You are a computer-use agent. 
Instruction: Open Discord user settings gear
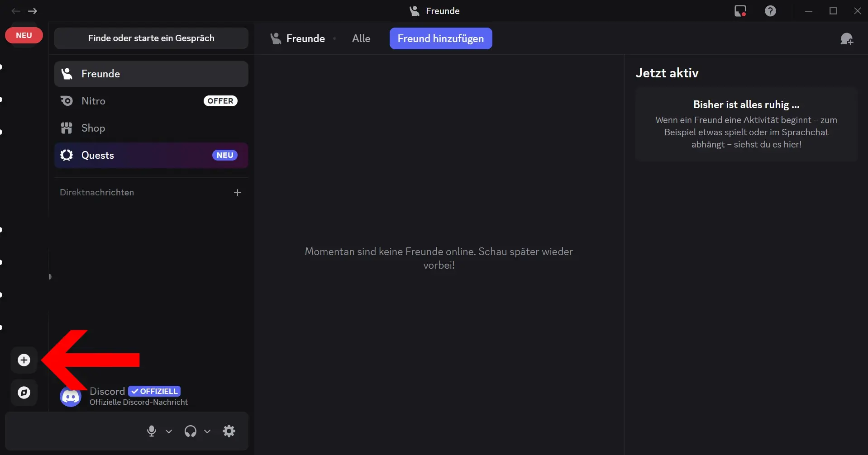coord(229,431)
